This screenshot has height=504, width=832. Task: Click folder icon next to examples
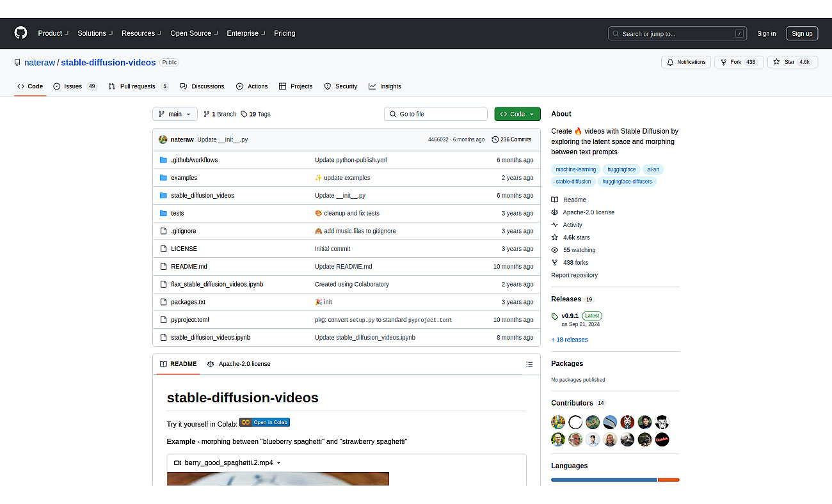163,178
